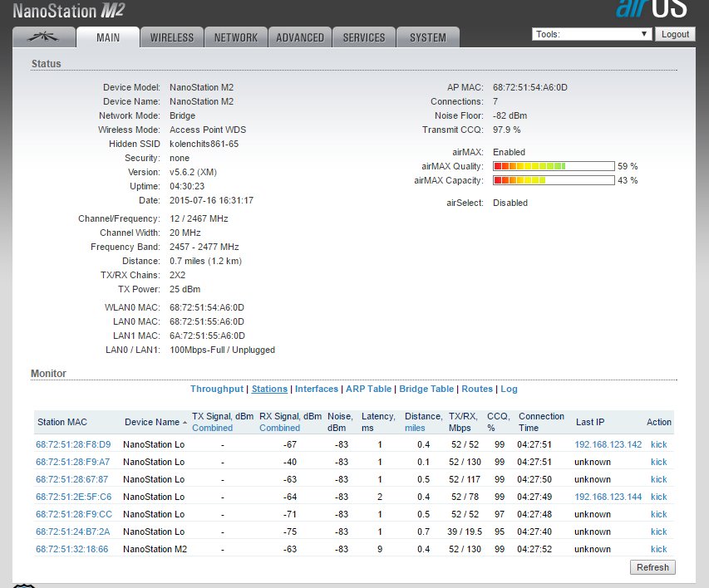
Task: Show the Throughput monitor
Action: pyautogui.click(x=217, y=389)
